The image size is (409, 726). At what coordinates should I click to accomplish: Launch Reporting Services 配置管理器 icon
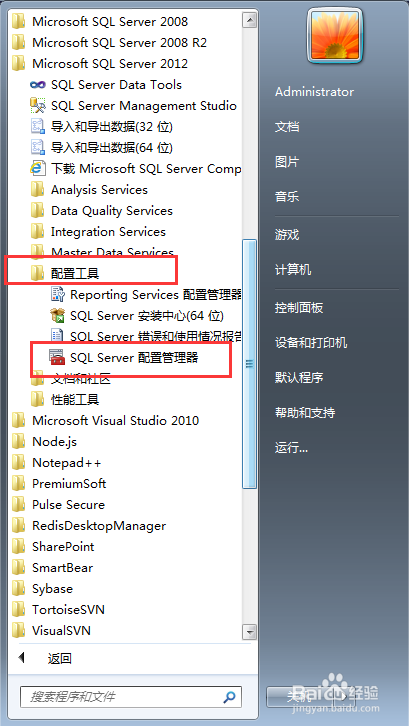tap(57, 294)
